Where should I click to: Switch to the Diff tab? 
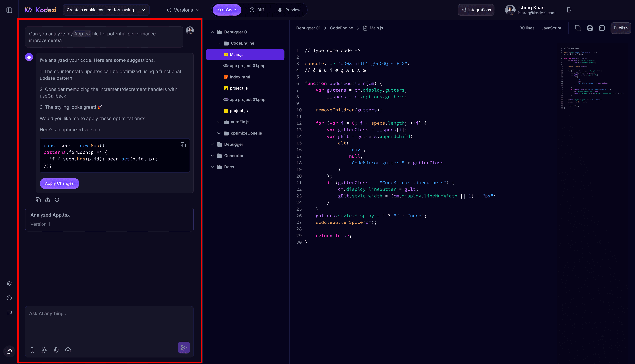(x=257, y=10)
